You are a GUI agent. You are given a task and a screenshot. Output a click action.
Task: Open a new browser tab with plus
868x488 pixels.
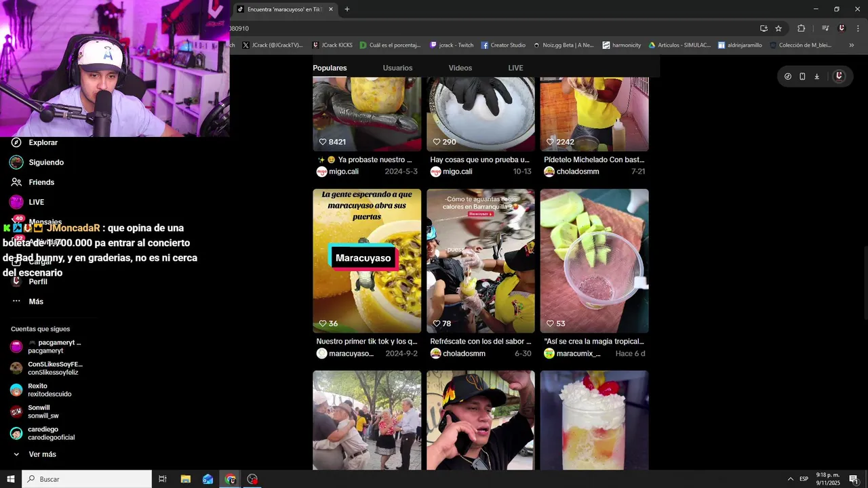pos(347,9)
